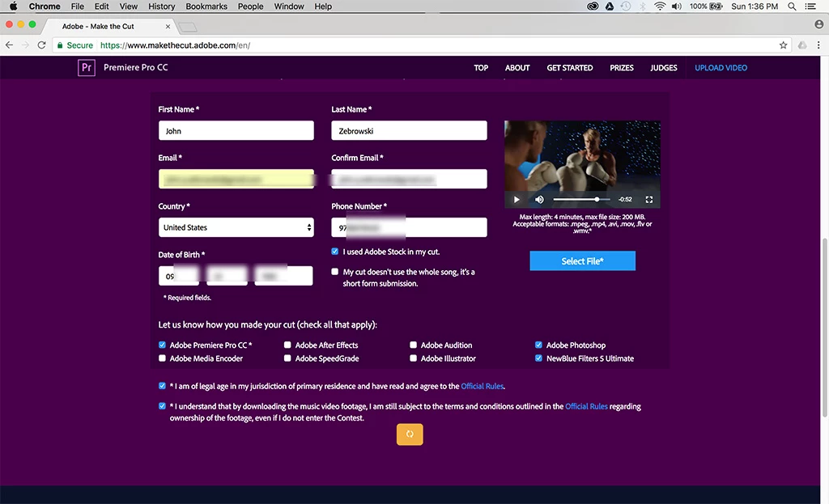Check Adobe After Effects
The height and width of the screenshot is (504, 829).
(x=287, y=345)
